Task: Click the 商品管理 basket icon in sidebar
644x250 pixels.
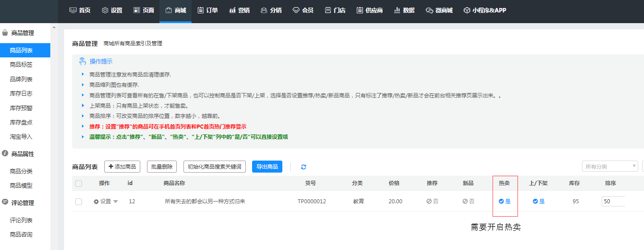Action: [x=5, y=33]
